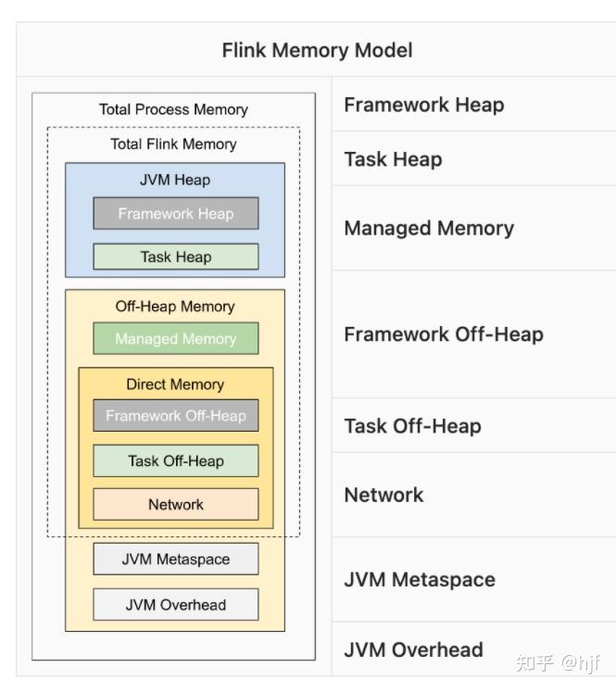
Task: Click the orange Network diagram box
Action: [x=175, y=505]
